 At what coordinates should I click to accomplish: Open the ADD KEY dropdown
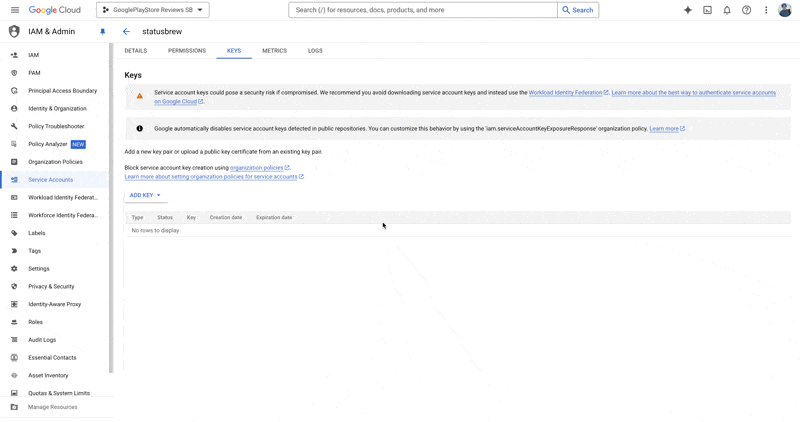point(145,195)
